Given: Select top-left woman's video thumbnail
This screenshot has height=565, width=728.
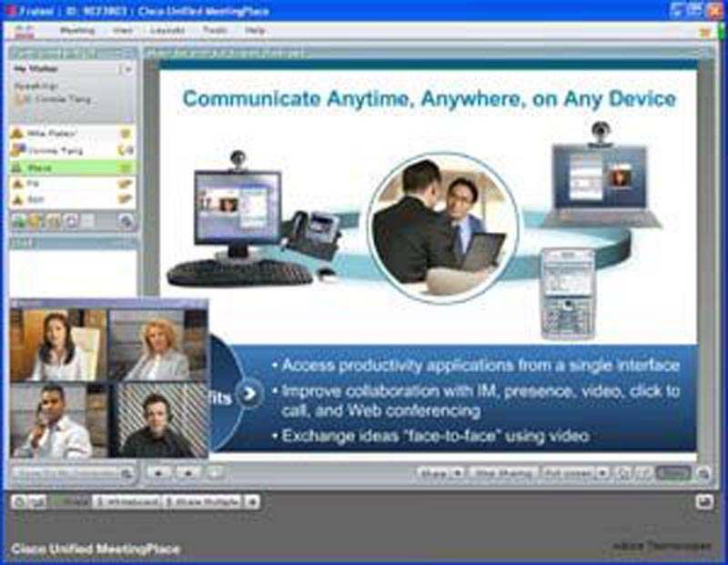Looking at the screenshot, I should tap(57, 345).
